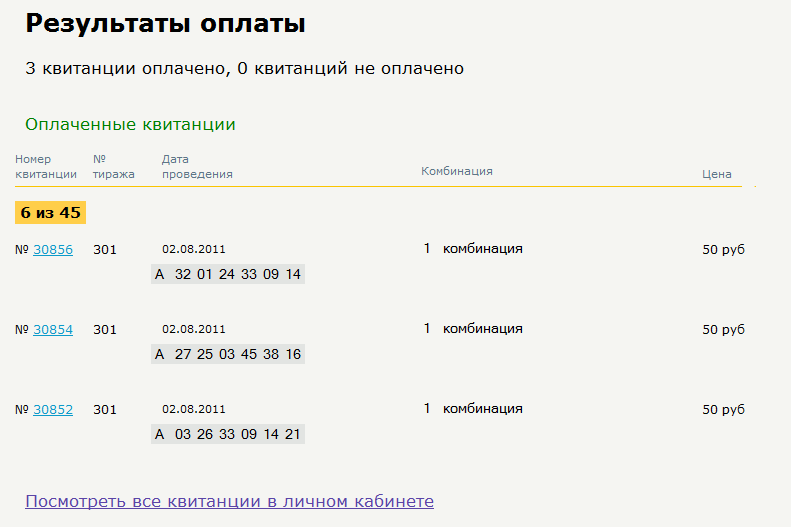Image resolution: width=791 pixels, height=527 pixels.
Task: Click the '50 руб' price for receipt 30856
Action: coord(723,250)
